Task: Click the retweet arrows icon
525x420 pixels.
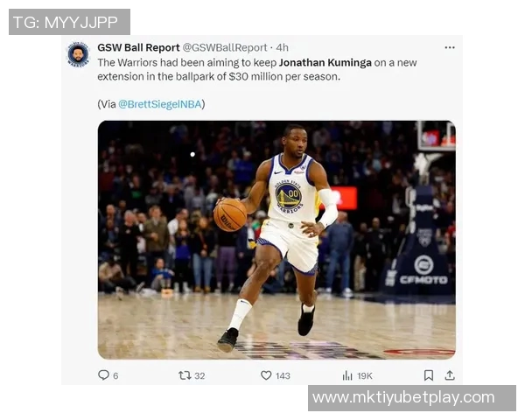Action: 185,375
